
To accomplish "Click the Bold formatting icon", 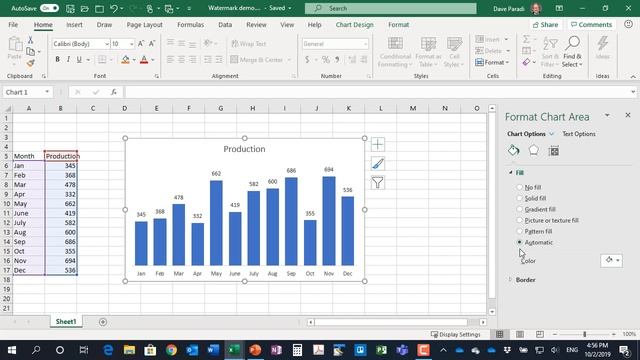I will coord(57,60).
